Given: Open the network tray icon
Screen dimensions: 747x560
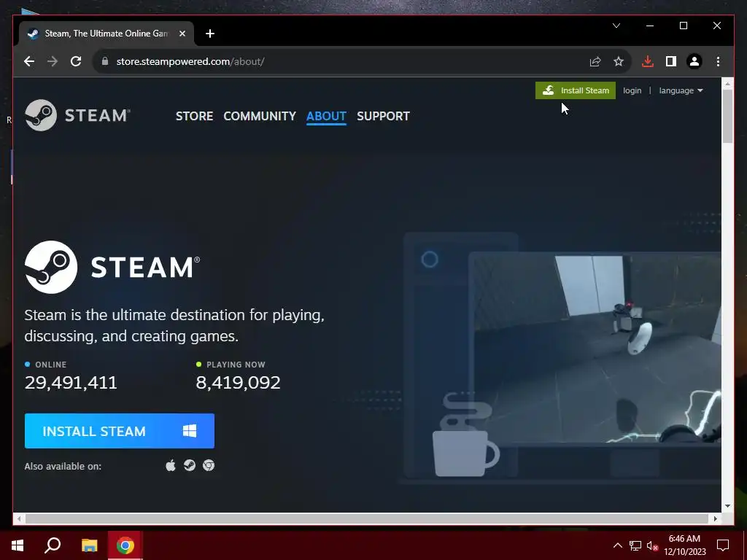Looking at the screenshot, I should pyautogui.click(x=635, y=545).
